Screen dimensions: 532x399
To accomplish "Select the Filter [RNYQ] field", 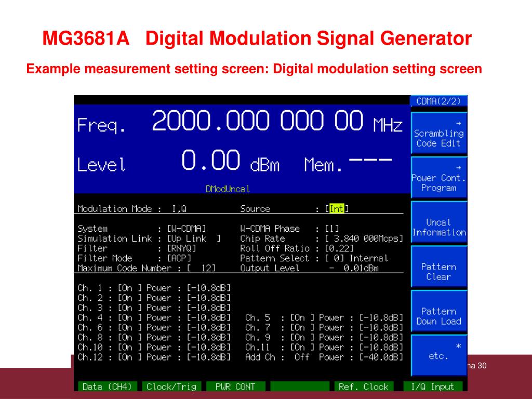I will 181,248.
